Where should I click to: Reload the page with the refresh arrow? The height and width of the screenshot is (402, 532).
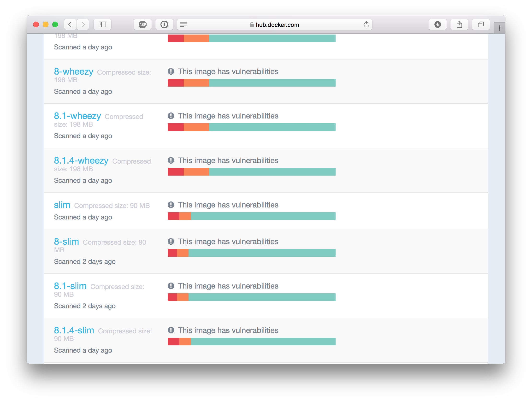click(x=366, y=24)
